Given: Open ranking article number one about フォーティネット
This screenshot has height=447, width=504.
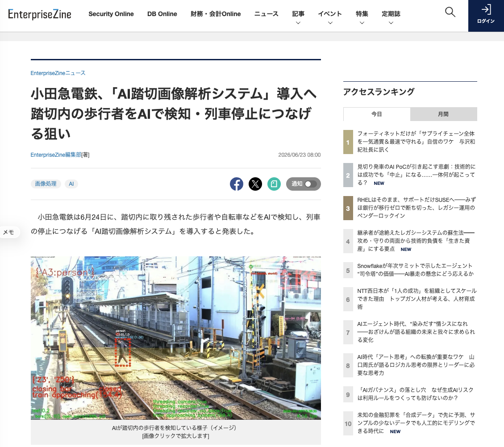Looking at the screenshot, I should (x=416, y=142).
